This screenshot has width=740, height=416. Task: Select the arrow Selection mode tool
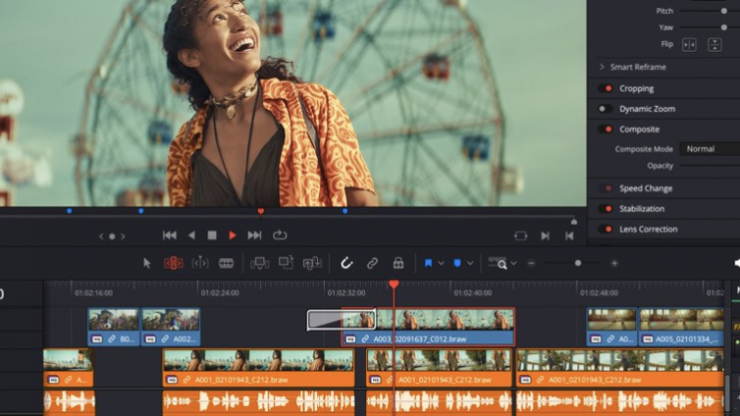tap(147, 263)
